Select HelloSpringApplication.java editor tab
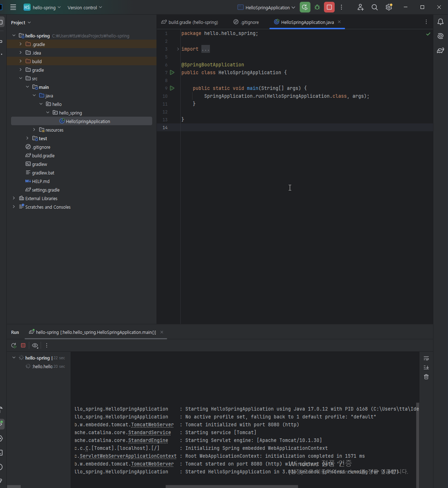This screenshot has width=448, height=488. point(307,22)
